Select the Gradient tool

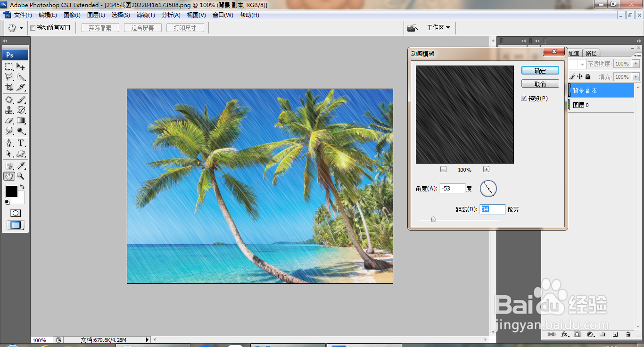(21, 120)
